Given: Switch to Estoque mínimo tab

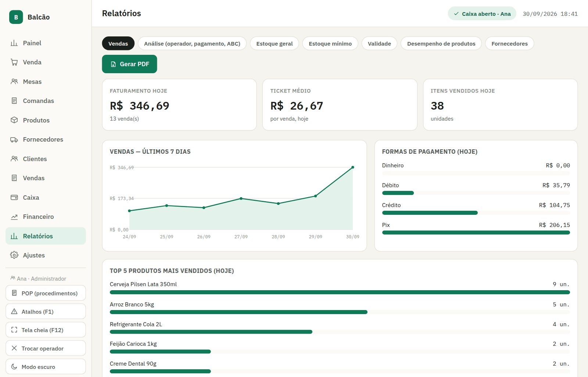Looking at the screenshot, I should coord(330,43).
